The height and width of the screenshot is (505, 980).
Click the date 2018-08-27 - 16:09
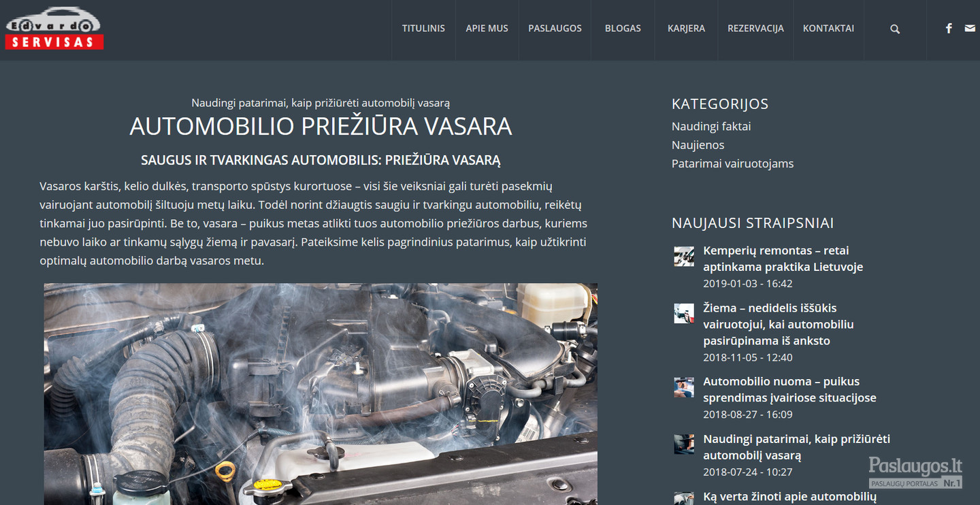pyautogui.click(x=748, y=414)
